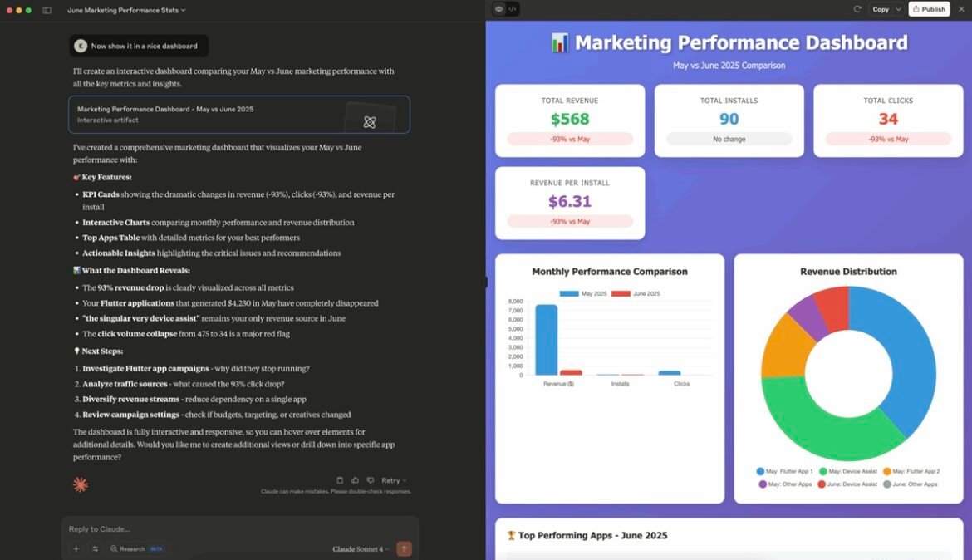The width and height of the screenshot is (972, 560).
Task: Toggle the Research beta mode
Action: point(137,548)
